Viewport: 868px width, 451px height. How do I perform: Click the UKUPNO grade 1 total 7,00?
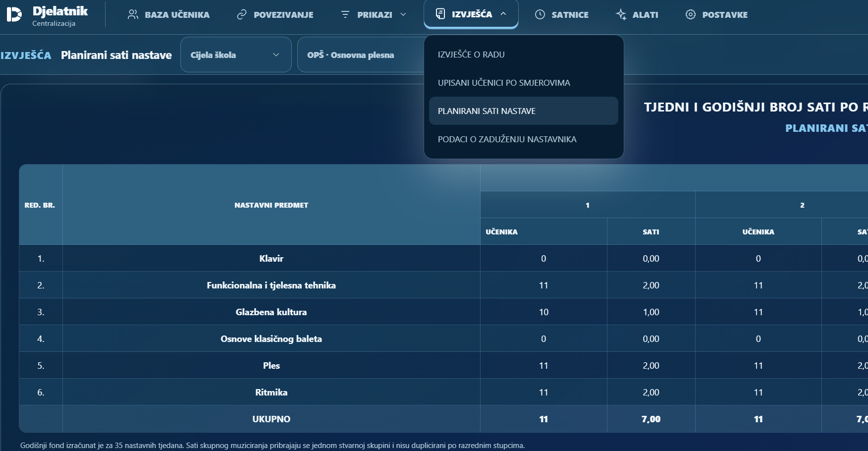tap(651, 419)
